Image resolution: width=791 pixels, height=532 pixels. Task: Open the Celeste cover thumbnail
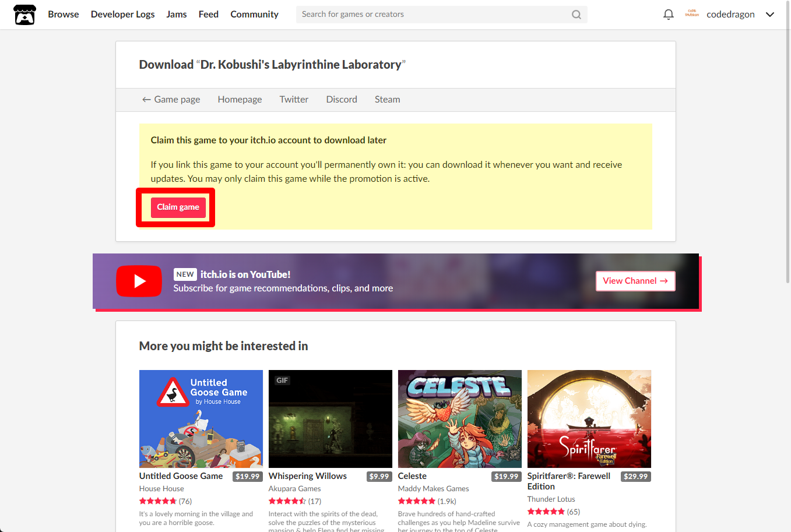[460, 419]
